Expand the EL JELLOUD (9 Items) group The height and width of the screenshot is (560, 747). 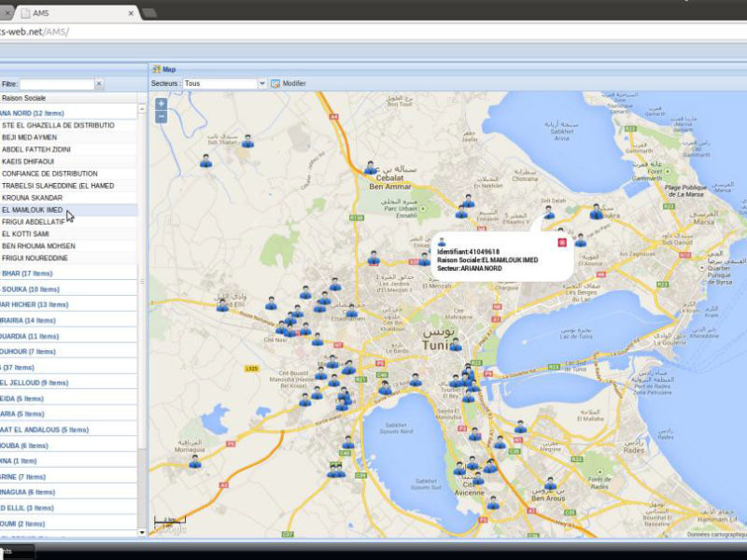[34, 383]
